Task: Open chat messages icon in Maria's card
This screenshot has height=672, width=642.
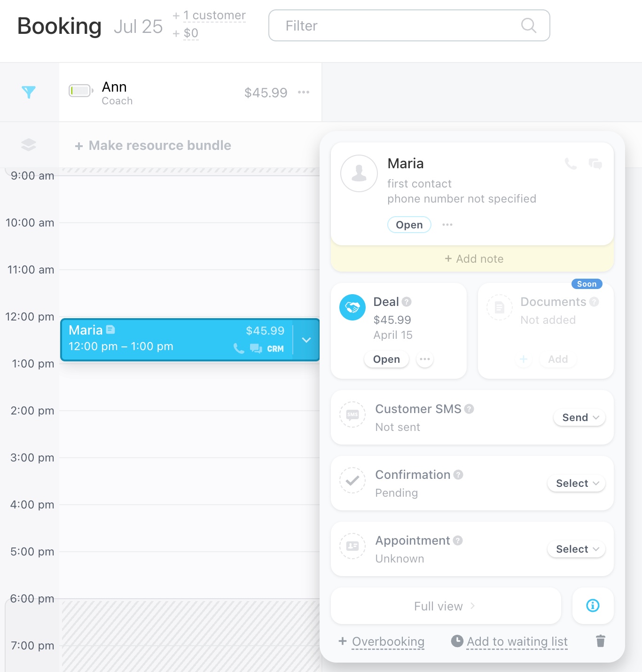Action: 595,164
